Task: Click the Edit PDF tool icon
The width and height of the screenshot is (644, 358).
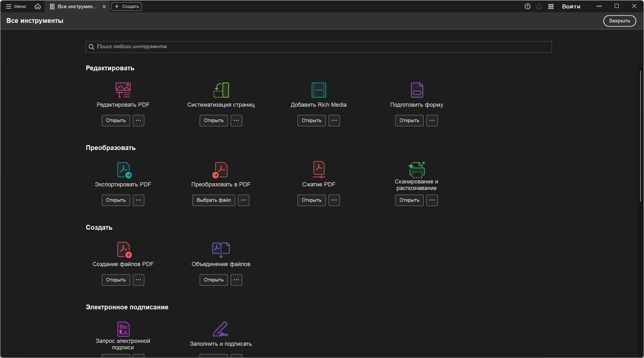Action: pyautogui.click(x=123, y=90)
